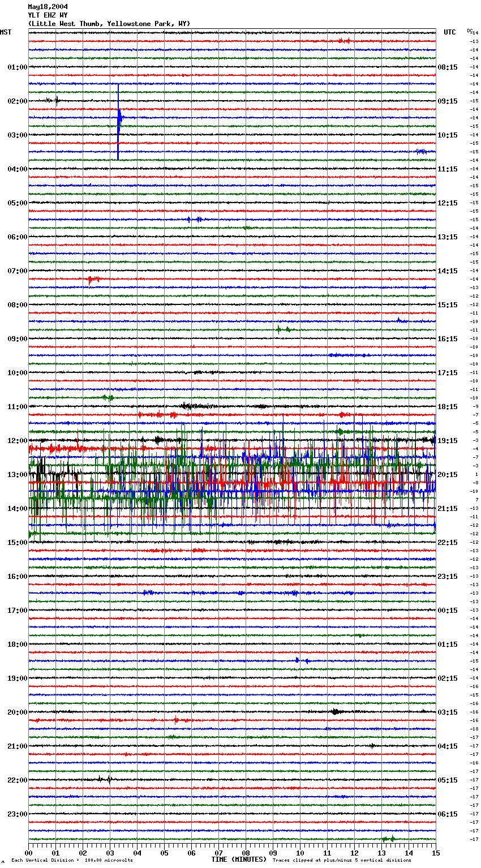Click the '19:15' UTC time label
Image resolution: width=481 pixels, height=868 pixels.
pos(448,441)
